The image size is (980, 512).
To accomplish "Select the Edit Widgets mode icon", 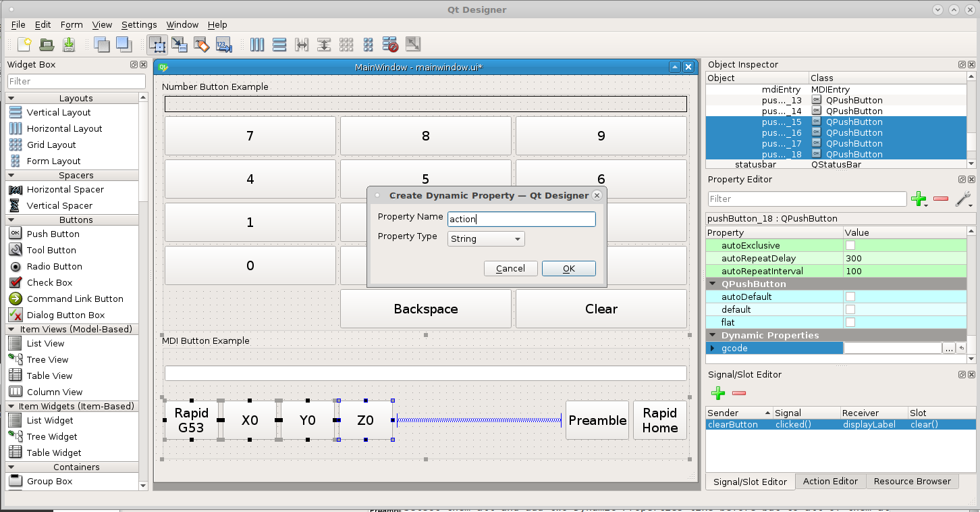I will (158, 45).
